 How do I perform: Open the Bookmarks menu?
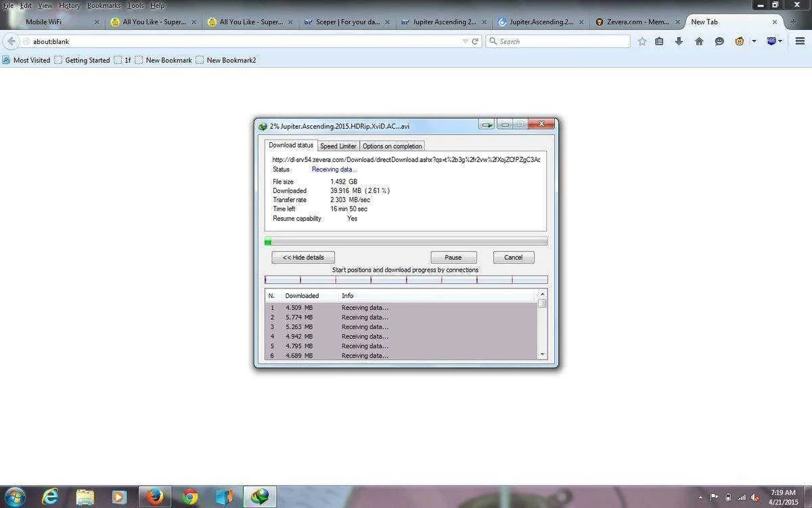(104, 5)
